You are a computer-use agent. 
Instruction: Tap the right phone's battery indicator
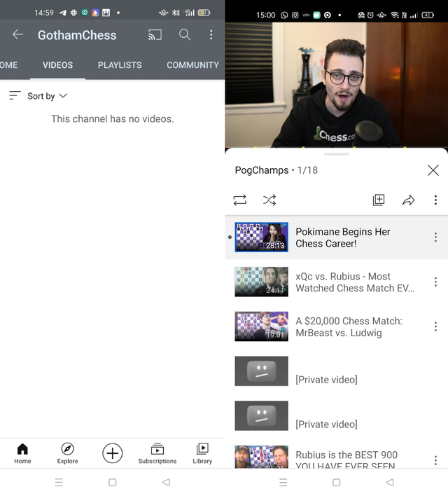click(428, 15)
